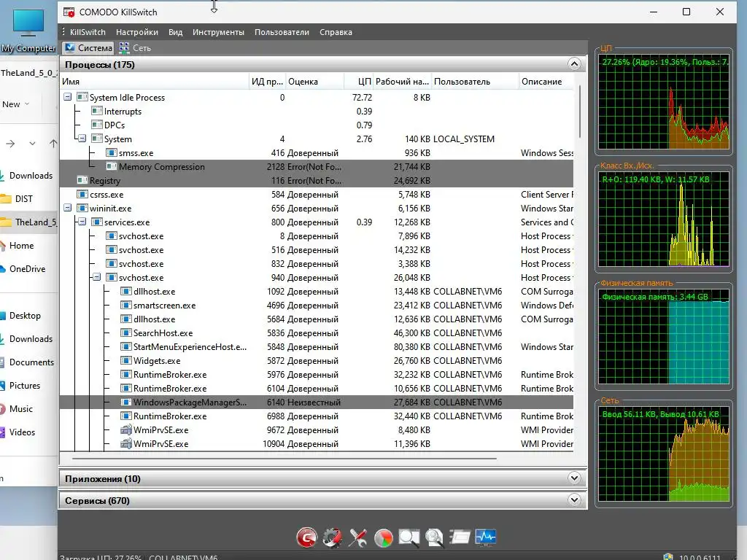This screenshot has width=747, height=560.
Task: Click the magnifier over document icon
Action: [x=434, y=537]
